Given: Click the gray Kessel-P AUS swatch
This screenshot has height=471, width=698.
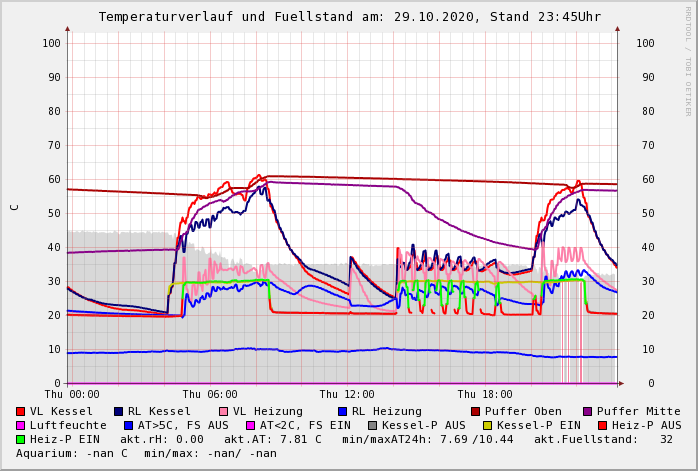Looking at the screenshot, I should pos(372,425).
